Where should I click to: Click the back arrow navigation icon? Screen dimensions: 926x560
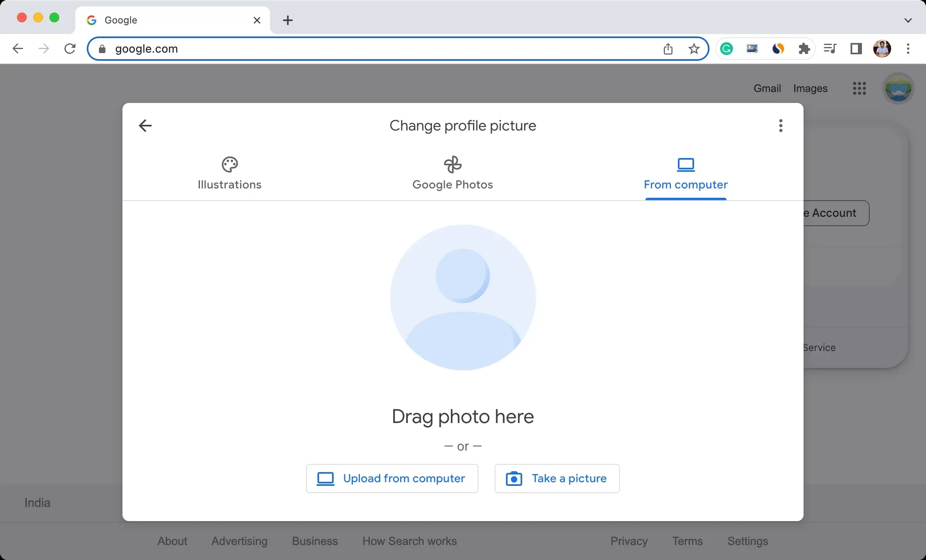click(145, 126)
